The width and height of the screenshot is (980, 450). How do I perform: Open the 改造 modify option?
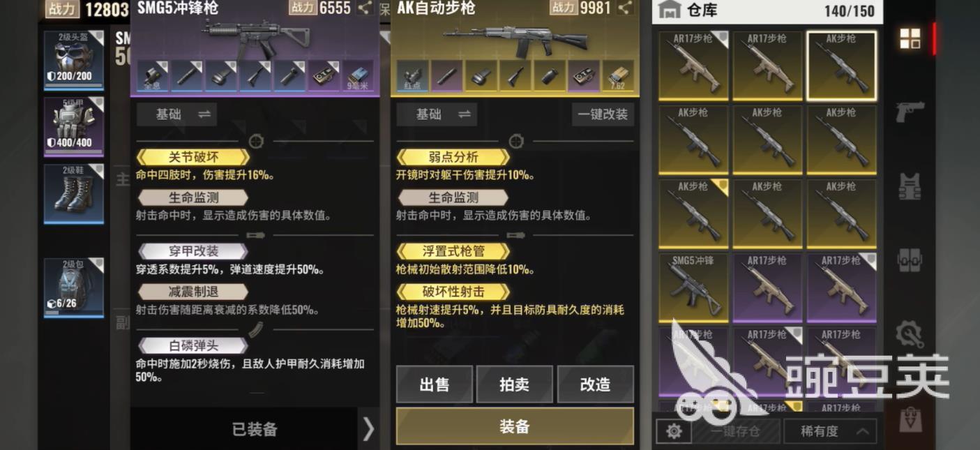point(596,384)
